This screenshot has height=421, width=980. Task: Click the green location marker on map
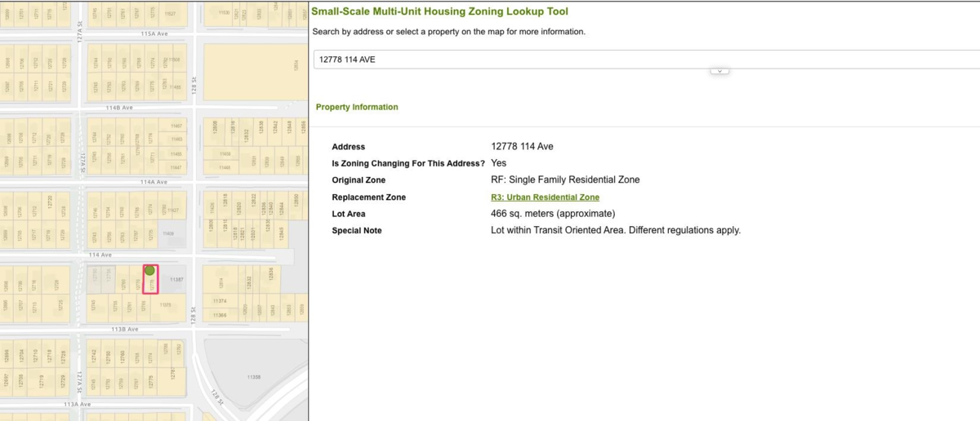pyautogui.click(x=149, y=270)
